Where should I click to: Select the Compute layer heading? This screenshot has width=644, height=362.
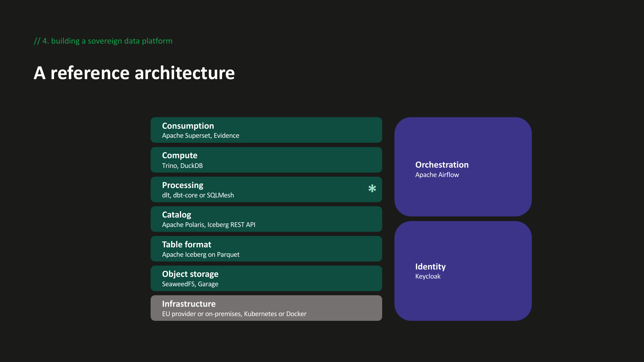tap(179, 156)
